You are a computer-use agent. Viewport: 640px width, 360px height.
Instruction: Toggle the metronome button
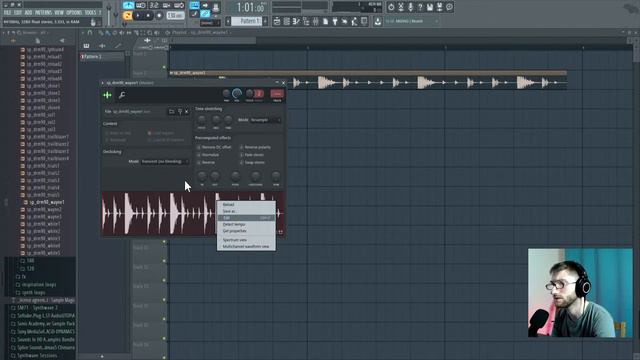click(x=129, y=6)
